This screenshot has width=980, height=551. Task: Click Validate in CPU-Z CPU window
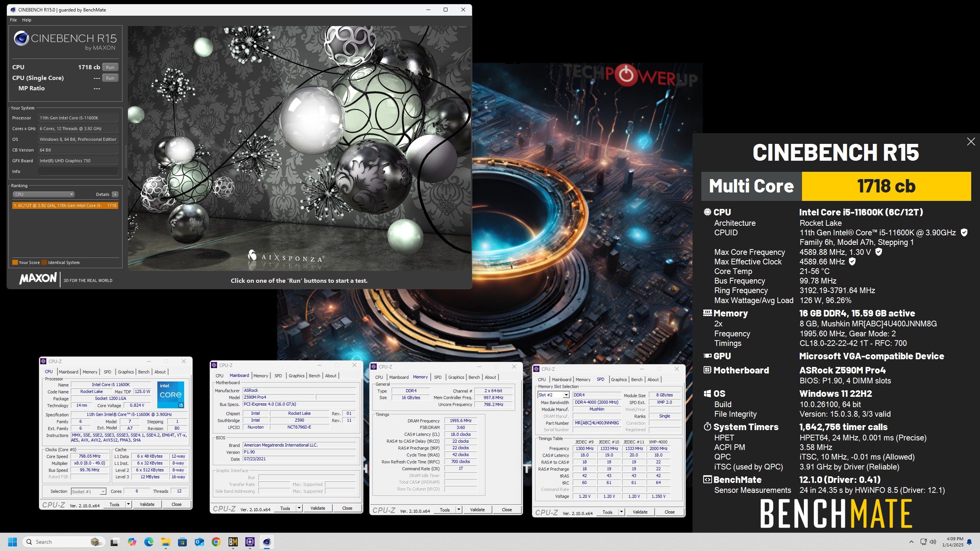[147, 504]
